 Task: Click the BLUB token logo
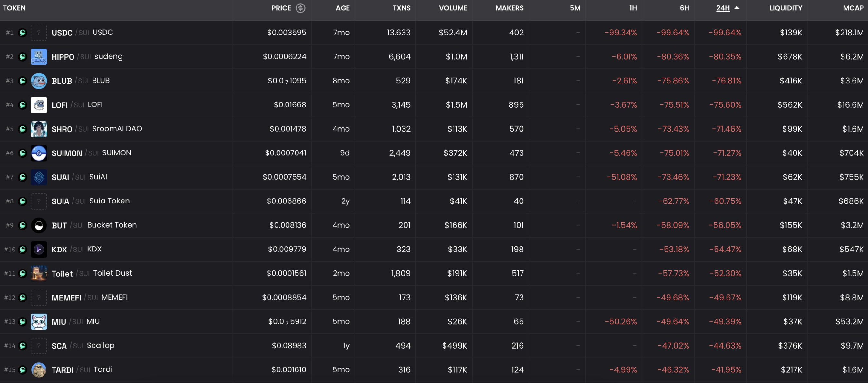click(x=39, y=81)
